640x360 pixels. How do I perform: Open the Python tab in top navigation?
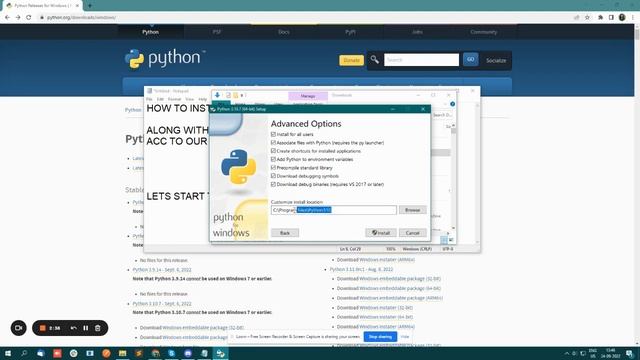151,32
